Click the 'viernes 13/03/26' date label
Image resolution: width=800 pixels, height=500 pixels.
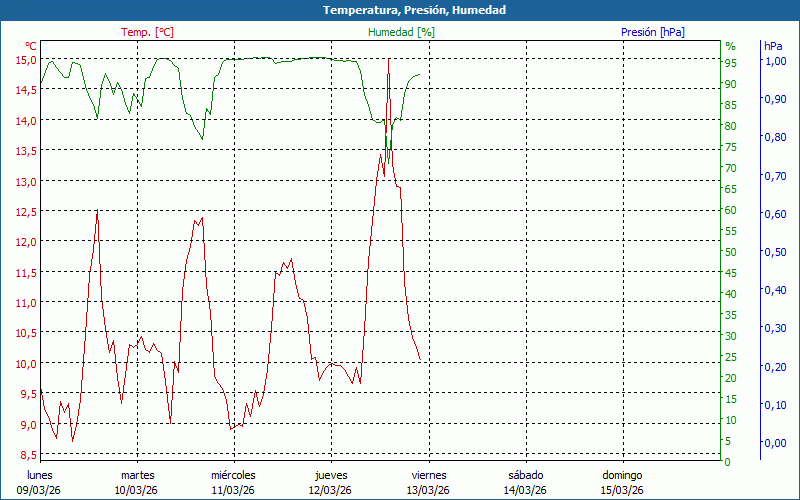(x=427, y=482)
